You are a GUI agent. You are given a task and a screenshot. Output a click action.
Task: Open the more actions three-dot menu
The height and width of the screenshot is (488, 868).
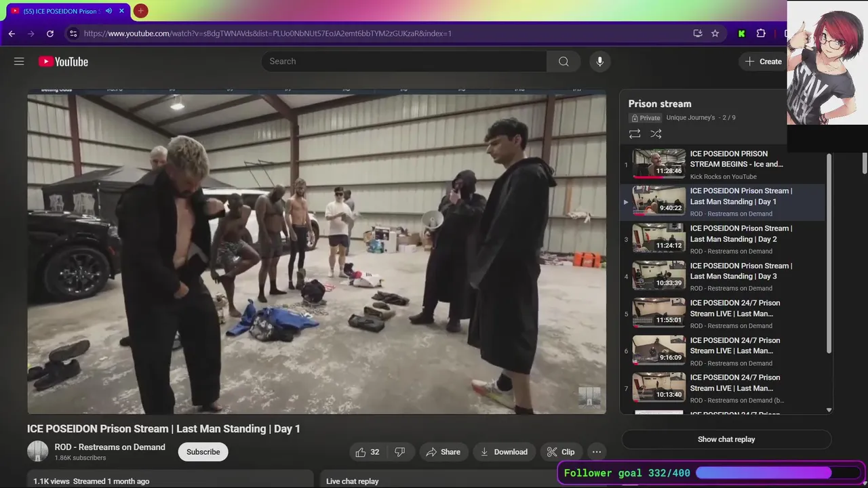click(x=597, y=452)
